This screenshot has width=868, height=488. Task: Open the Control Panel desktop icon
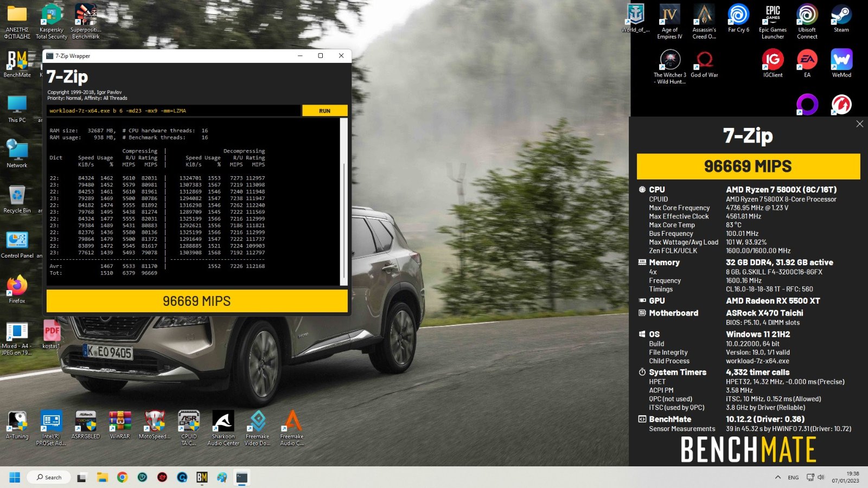click(17, 244)
